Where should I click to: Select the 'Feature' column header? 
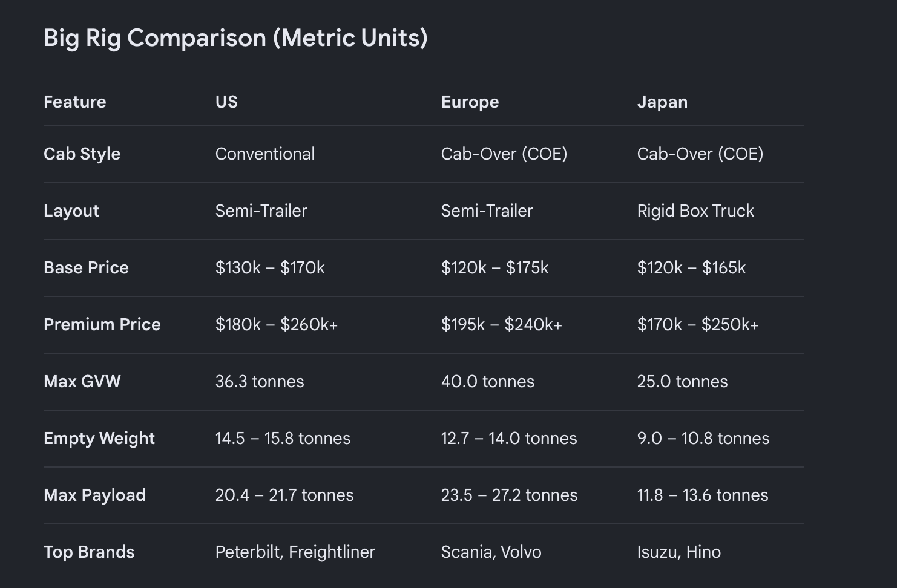pos(75,102)
